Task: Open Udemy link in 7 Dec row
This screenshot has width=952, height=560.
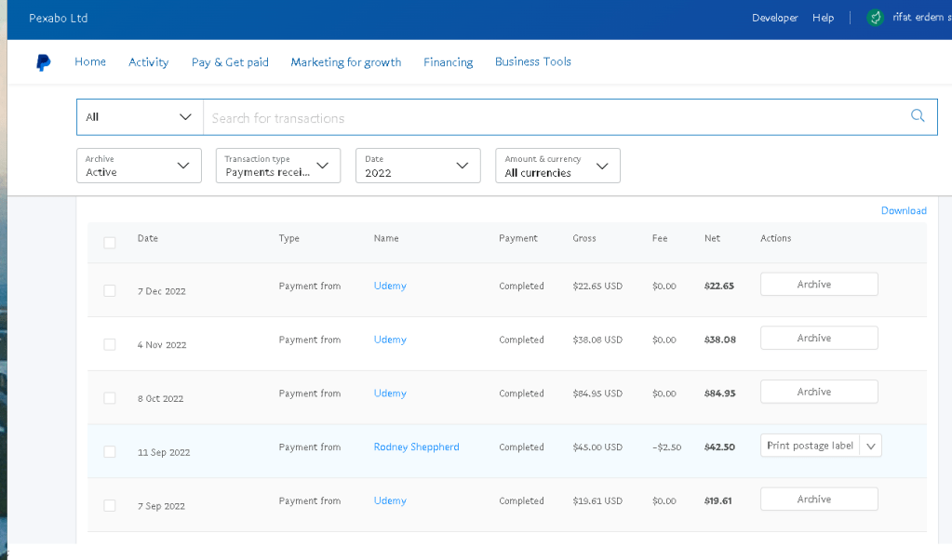Action: pos(390,286)
